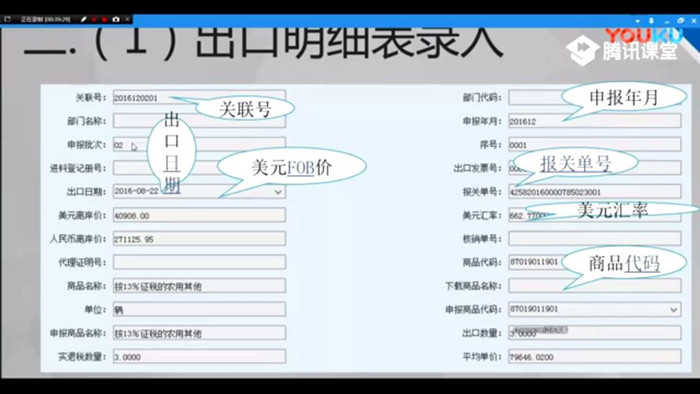
Task: Click the 实退税数量 field with 3.0000
Action: click(199, 357)
